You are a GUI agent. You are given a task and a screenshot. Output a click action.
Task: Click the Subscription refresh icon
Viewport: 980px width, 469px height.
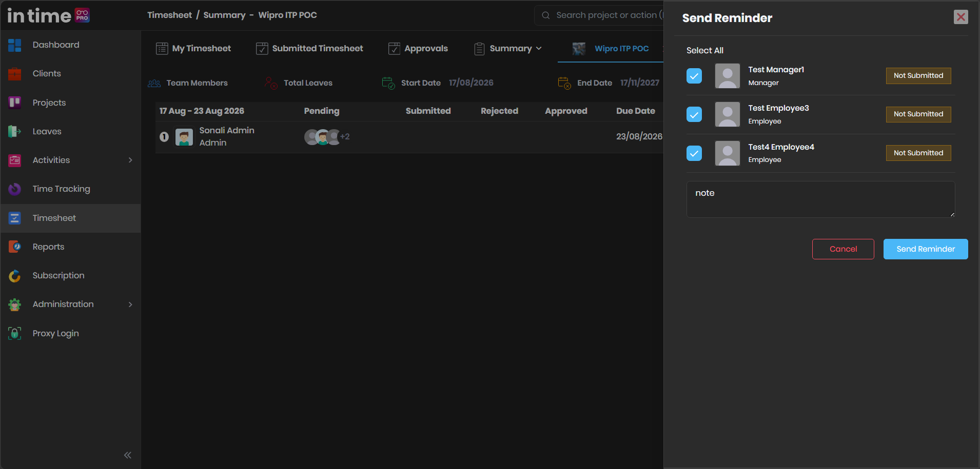tap(15, 276)
